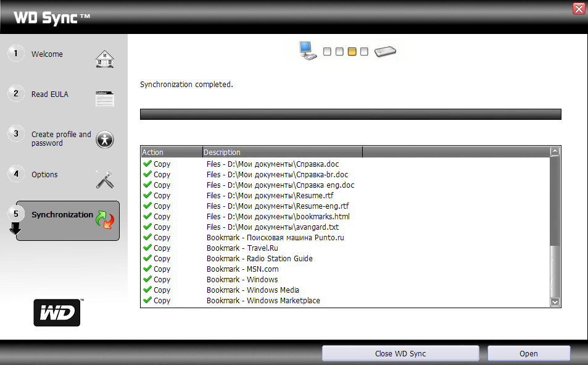Click the Description column header
This screenshot has width=588, height=365.
pos(283,152)
